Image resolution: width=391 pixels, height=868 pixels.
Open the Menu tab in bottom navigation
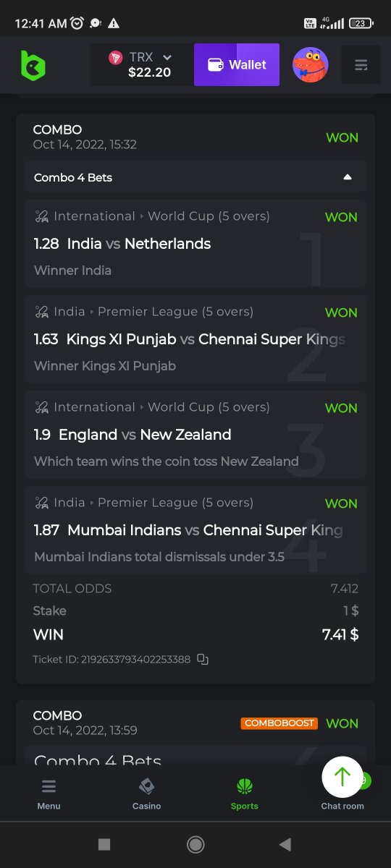pyautogui.click(x=49, y=793)
